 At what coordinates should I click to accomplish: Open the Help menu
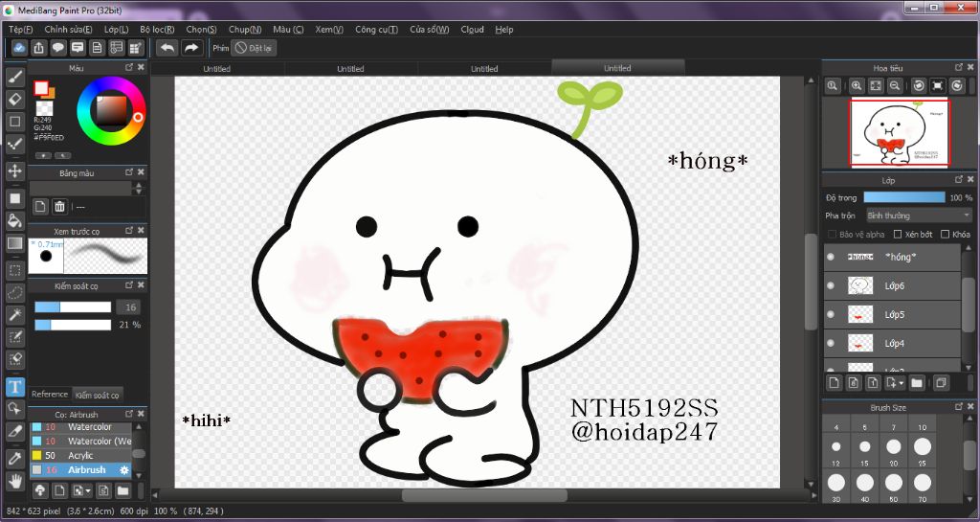pos(503,30)
